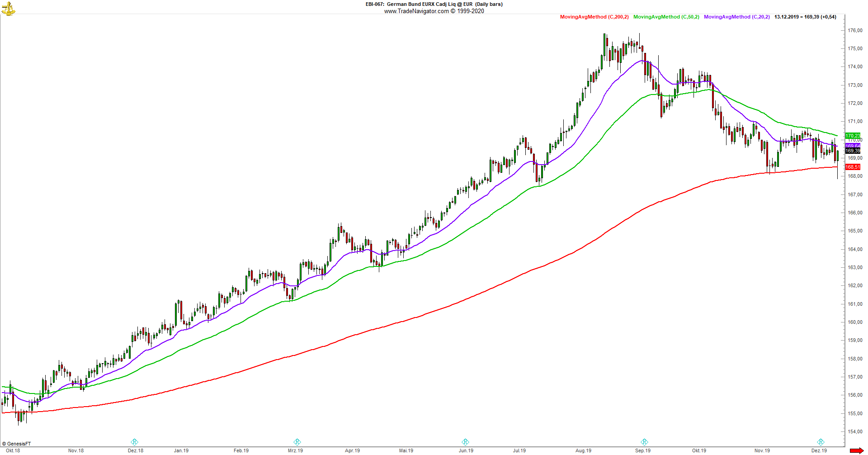Click the Mai.19 date axis label
Image resolution: width=868 pixels, height=455 pixels.
[x=406, y=450]
